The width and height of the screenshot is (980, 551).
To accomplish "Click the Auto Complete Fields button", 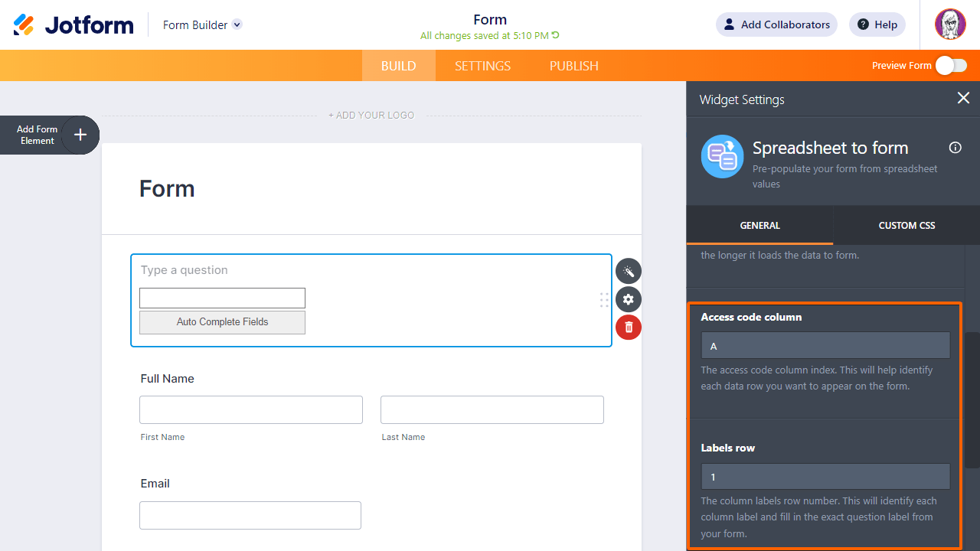I will [x=222, y=322].
